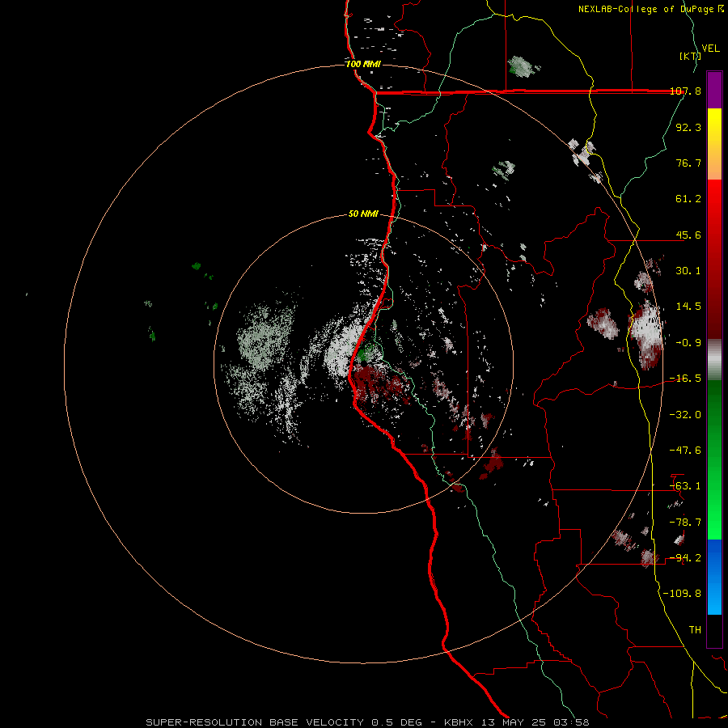Pick the purple segment of the color bar
The width and height of the screenshot is (728, 728).
[714, 90]
